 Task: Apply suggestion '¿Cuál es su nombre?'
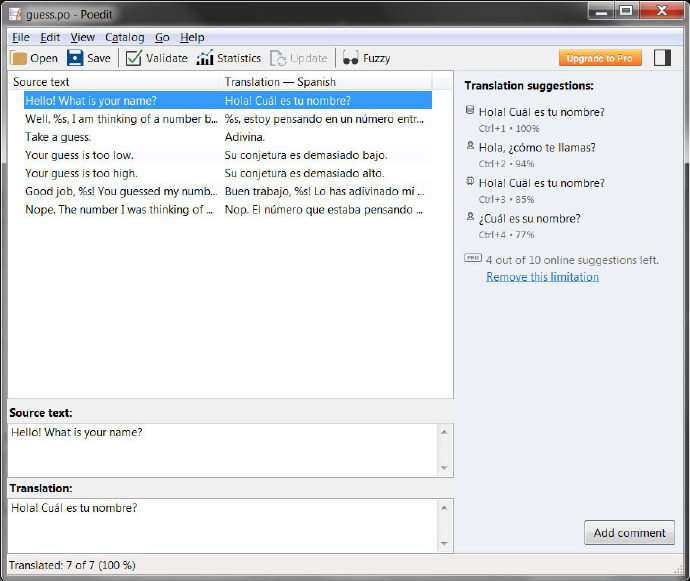[529, 218]
